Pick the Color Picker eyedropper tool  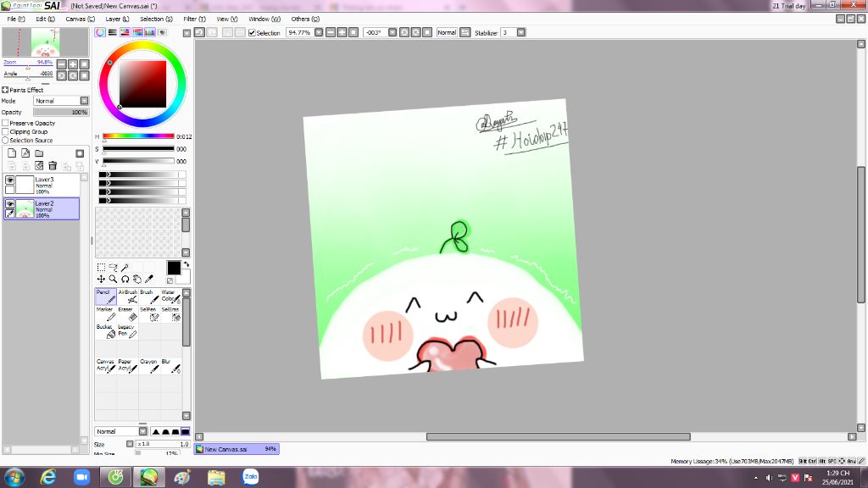(149, 280)
